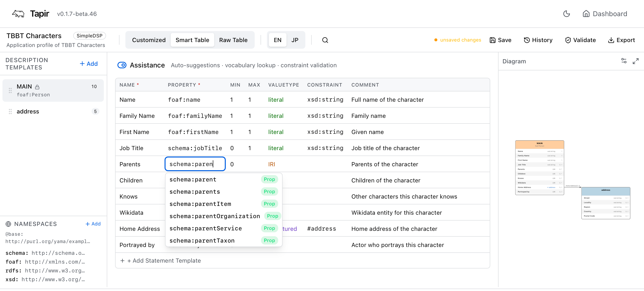Viewport: 644px width, 291px height.
Task: Select JP language
Action: [x=295, y=40]
